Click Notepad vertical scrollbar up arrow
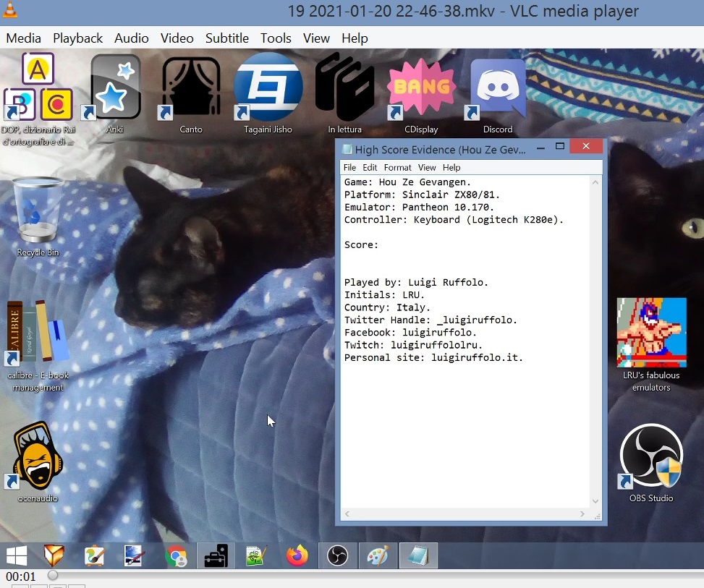The width and height of the screenshot is (704, 588). click(595, 183)
